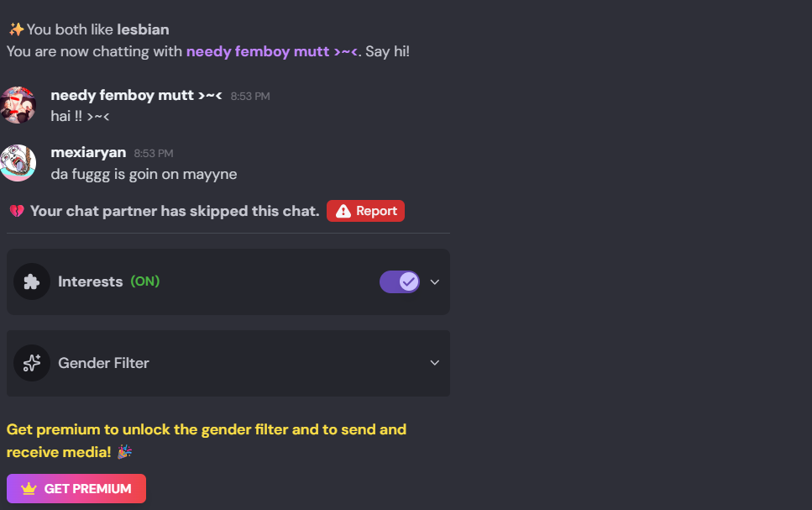Image resolution: width=812 pixels, height=510 pixels.
Task: Open mexiaryan's profile picture
Action: click(18, 163)
